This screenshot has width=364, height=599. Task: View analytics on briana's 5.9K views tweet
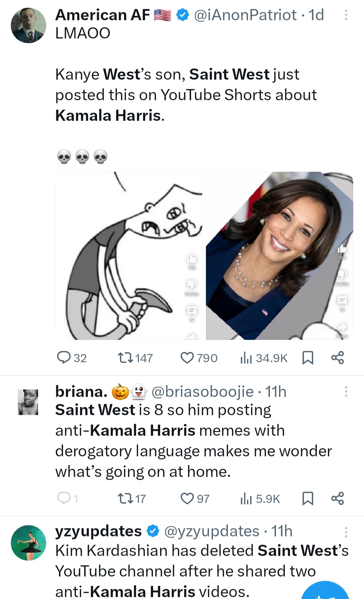tap(246, 498)
